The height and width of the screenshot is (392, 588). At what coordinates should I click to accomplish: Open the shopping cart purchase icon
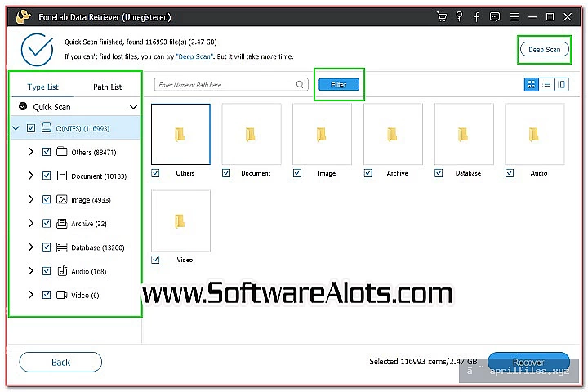(x=442, y=17)
